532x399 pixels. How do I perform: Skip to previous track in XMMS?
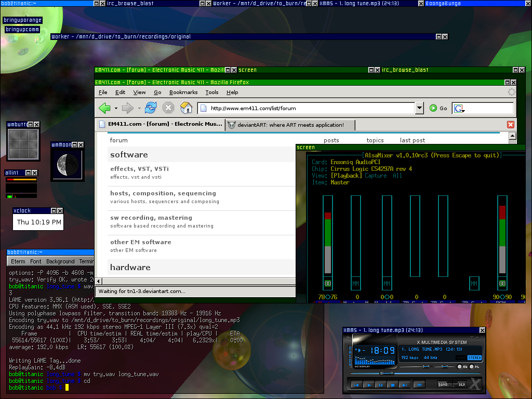[356, 385]
